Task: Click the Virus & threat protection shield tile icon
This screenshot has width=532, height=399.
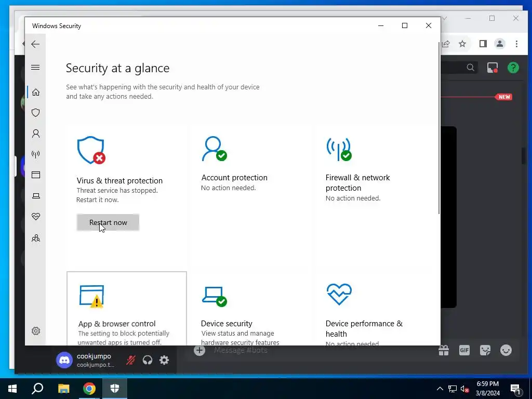Action: (x=91, y=150)
